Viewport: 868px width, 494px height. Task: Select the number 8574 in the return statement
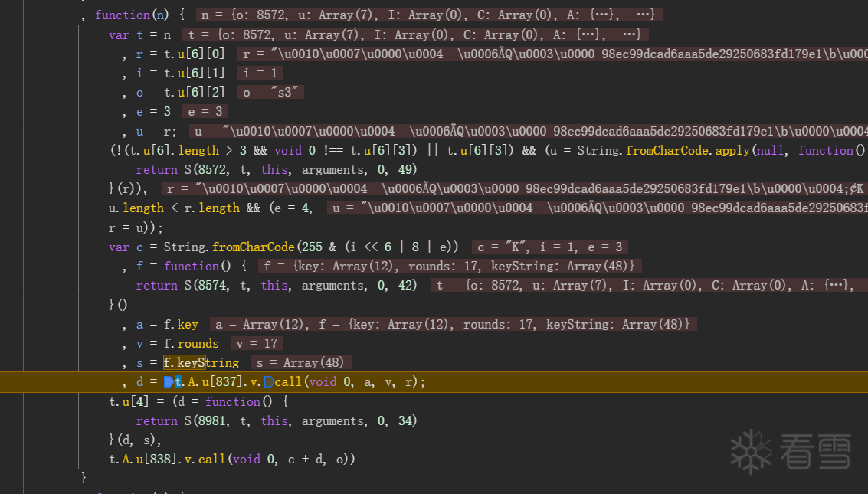tap(211, 286)
